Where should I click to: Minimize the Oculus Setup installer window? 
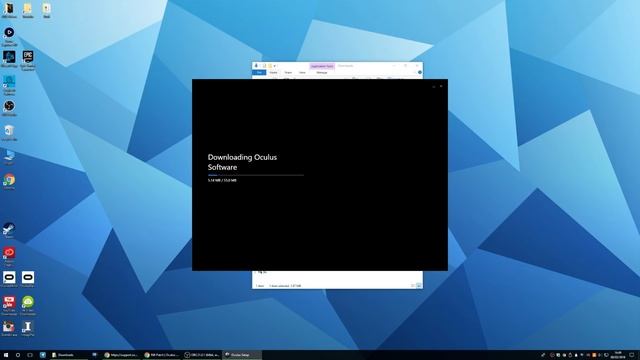(x=433, y=86)
